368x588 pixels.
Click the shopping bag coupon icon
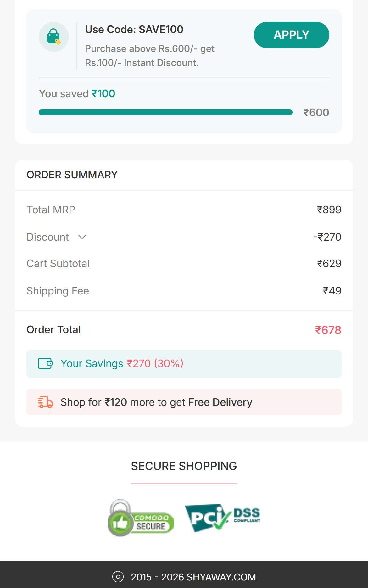54,37
